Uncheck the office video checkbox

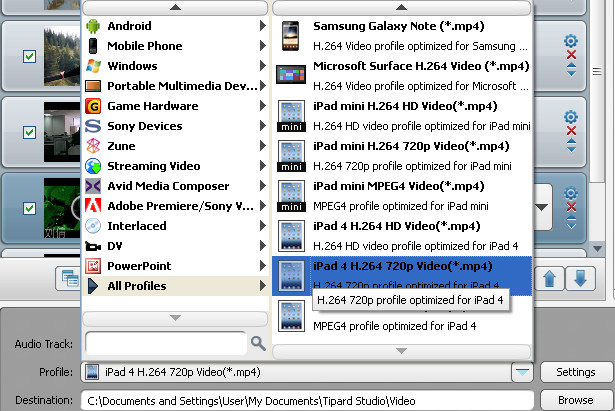[29, 132]
